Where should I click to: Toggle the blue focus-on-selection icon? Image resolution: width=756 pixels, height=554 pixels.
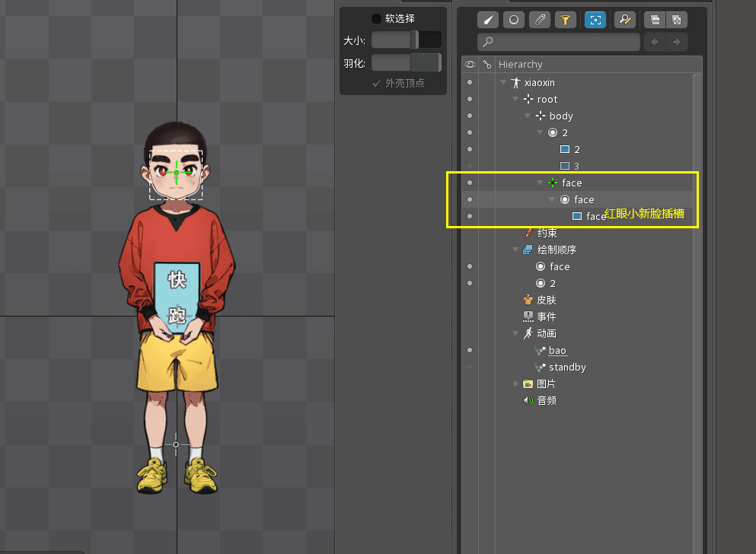[x=595, y=20]
